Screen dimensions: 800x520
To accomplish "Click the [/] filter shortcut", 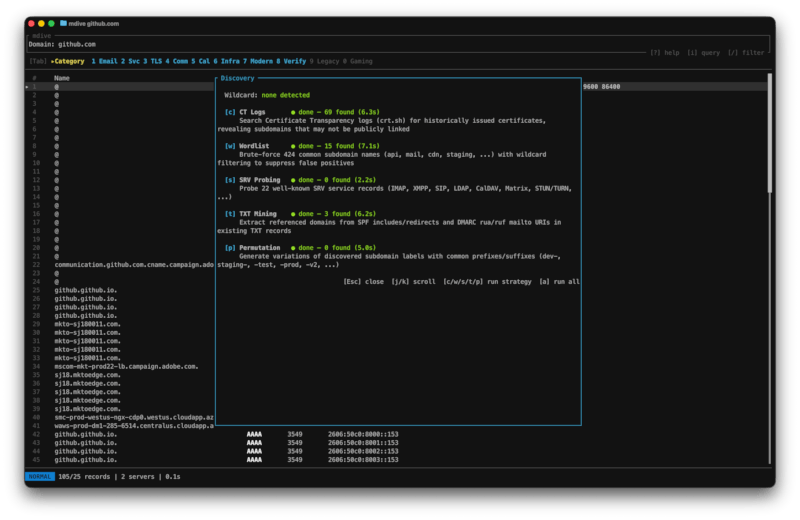I will pyautogui.click(x=746, y=53).
